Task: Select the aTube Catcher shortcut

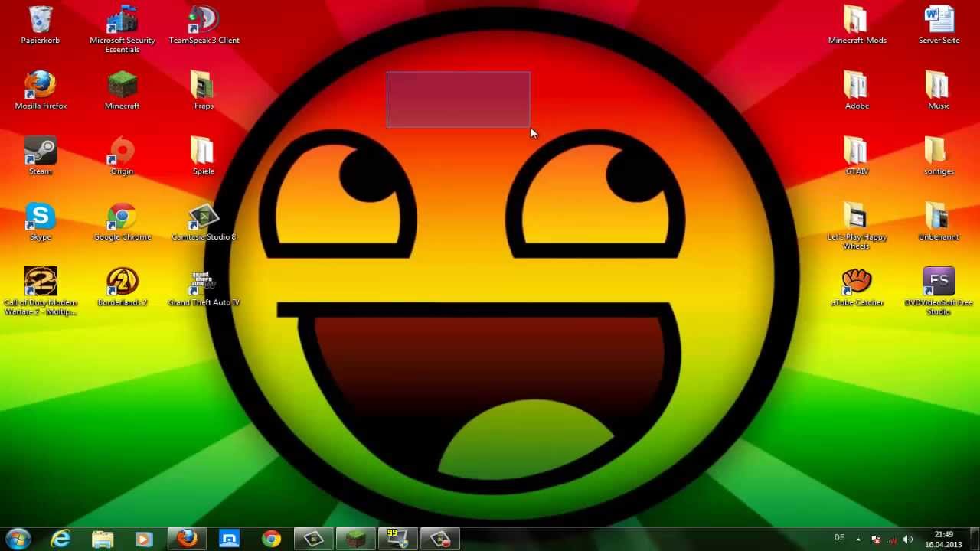Action: (857, 288)
